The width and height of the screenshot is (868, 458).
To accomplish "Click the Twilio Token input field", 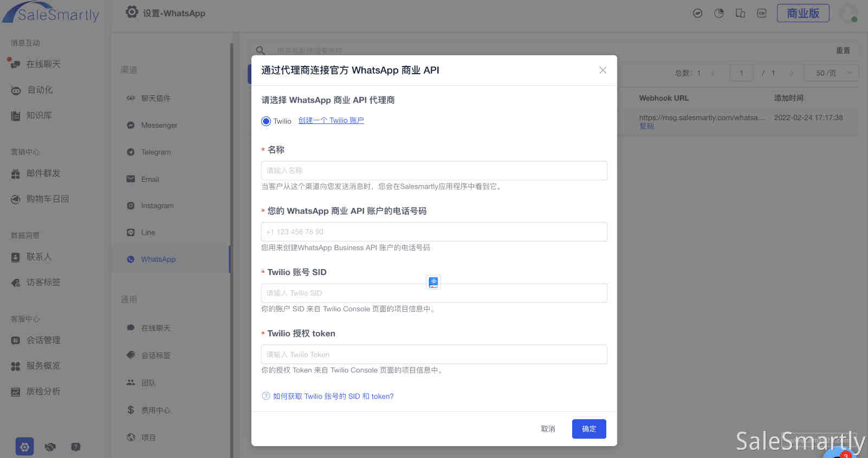I will pos(434,355).
